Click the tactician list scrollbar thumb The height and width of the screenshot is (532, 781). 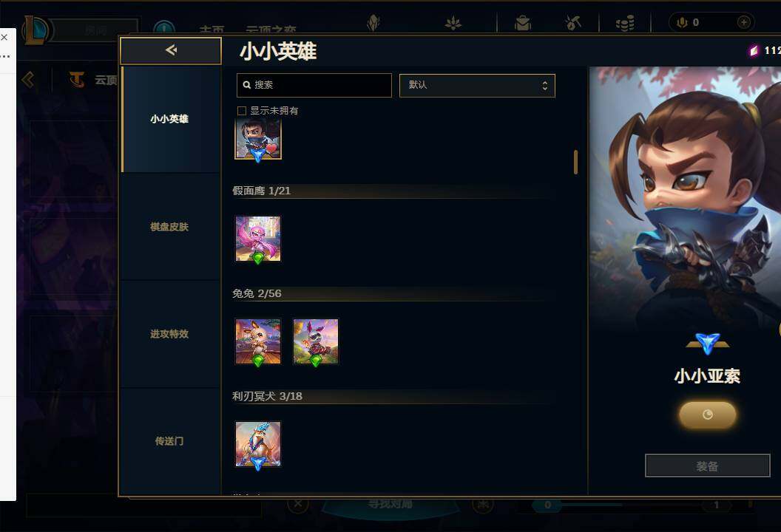click(x=576, y=163)
